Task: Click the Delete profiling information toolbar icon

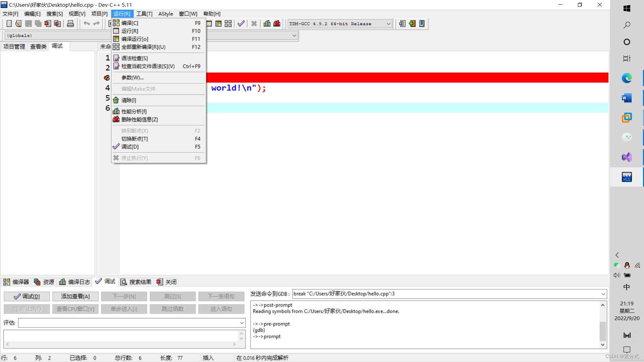Action: (277, 23)
